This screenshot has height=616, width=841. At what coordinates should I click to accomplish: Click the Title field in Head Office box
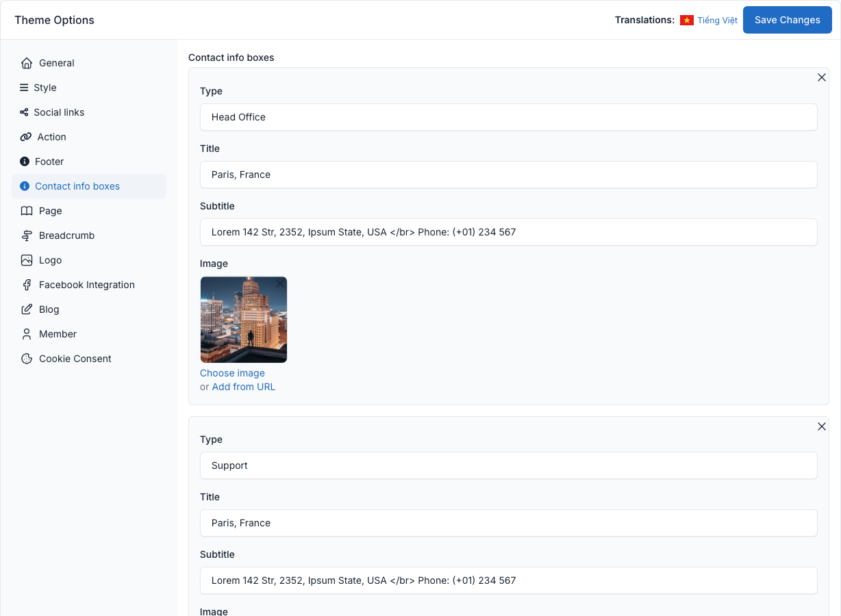509,175
